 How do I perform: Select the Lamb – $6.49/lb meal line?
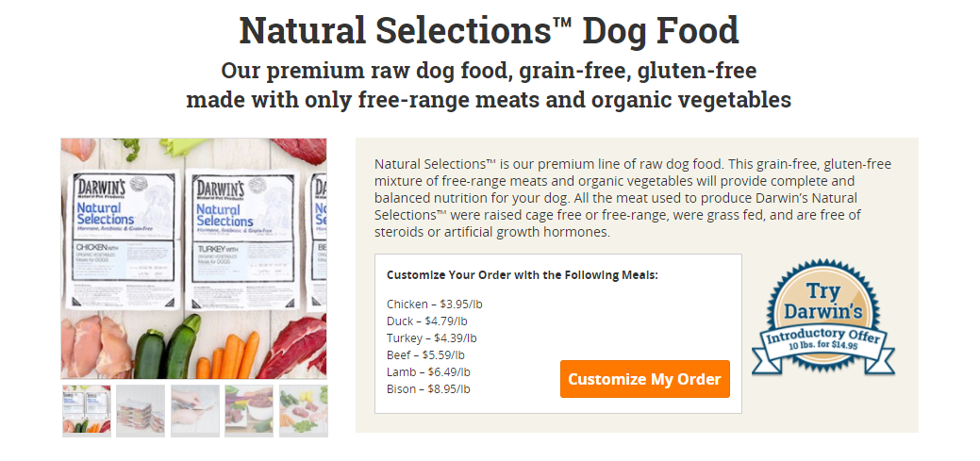[428, 371]
